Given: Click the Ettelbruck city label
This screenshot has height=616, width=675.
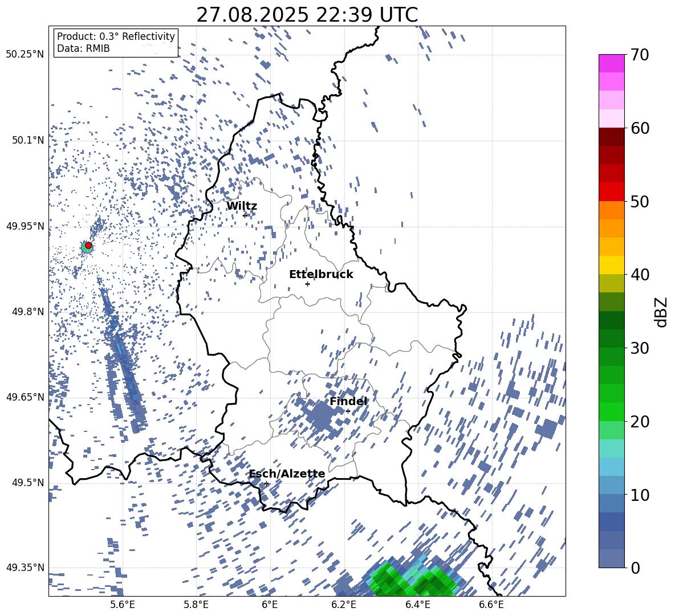Looking at the screenshot, I should coord(321,275).
